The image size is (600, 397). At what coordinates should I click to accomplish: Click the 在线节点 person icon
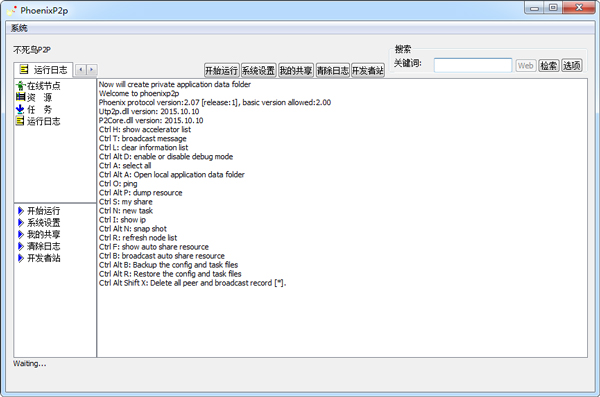point(20,86)
